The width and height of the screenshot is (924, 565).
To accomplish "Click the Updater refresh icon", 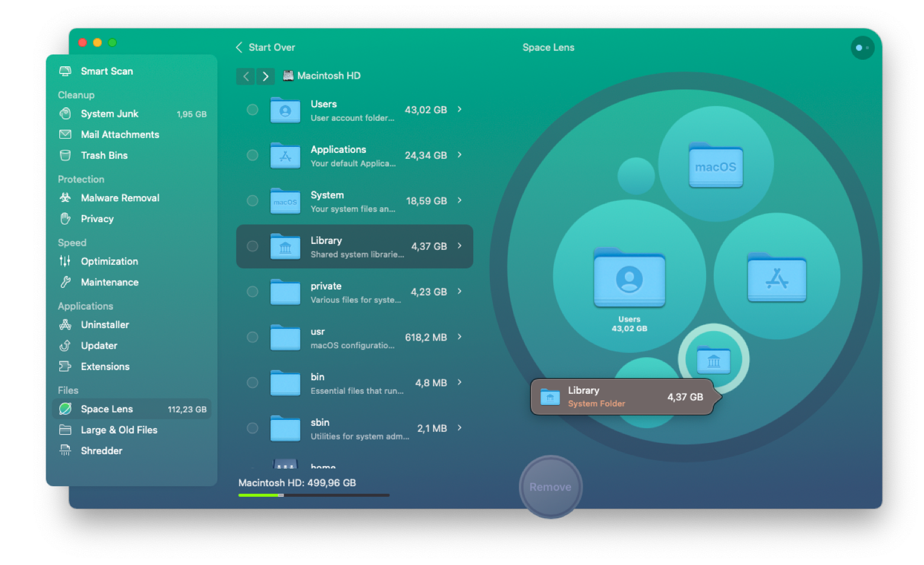I will click(65, 346).
